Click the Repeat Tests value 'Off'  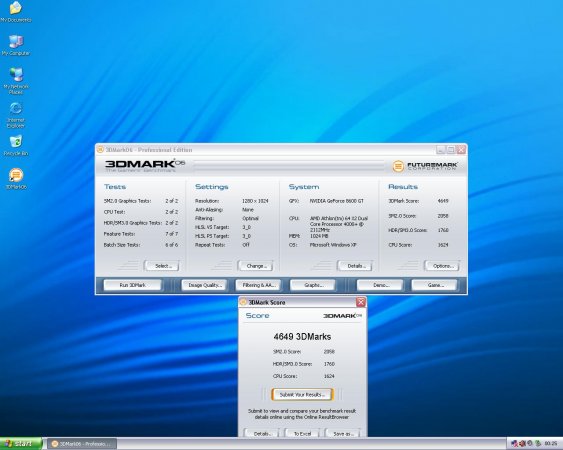click(246, 245)
